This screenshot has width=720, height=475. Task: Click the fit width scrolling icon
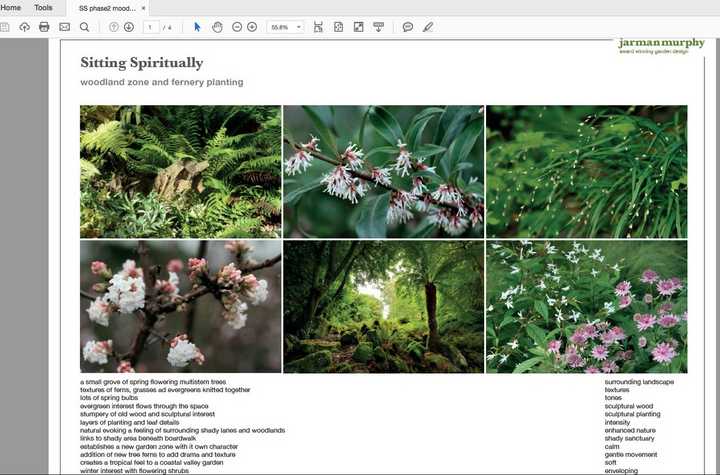coord(318,27)
